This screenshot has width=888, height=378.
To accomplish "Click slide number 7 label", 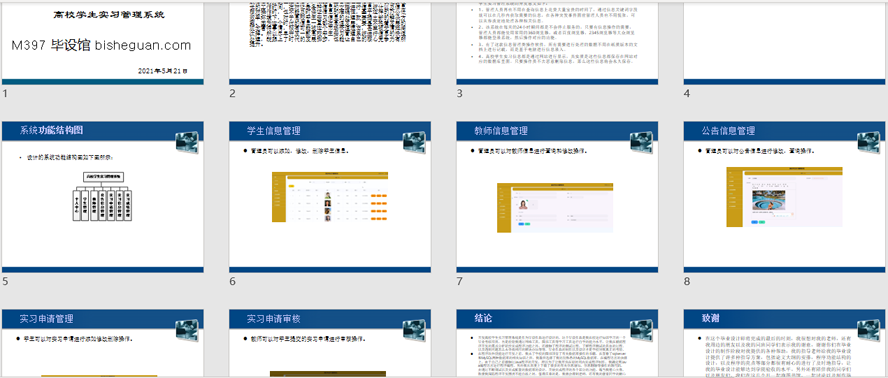I will tap(460, 281).
